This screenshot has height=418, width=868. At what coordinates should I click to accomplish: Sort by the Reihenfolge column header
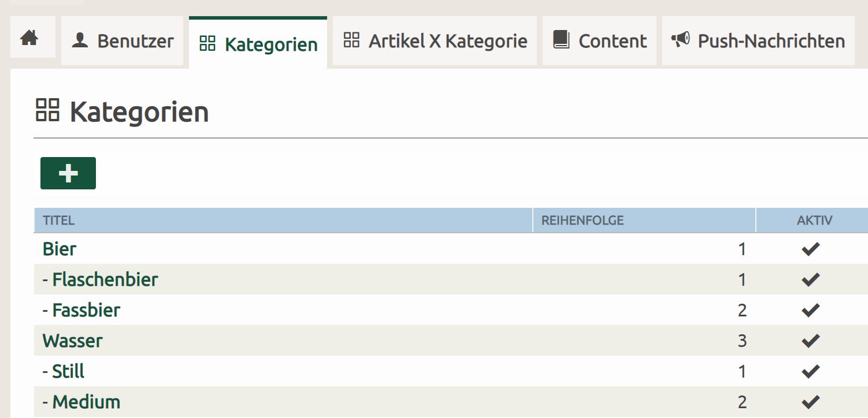pyautogui.click(x=583, y=221)
